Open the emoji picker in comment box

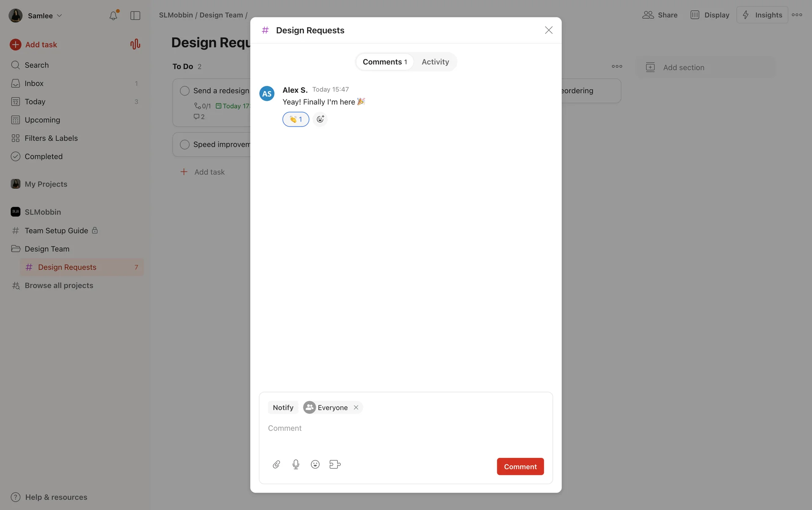pyautogui.click(x=315, y=464)
